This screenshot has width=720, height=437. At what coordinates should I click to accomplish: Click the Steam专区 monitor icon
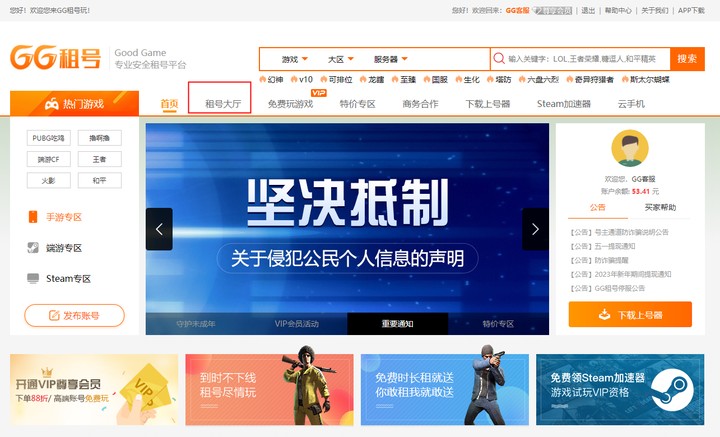(x=33, y=279)
